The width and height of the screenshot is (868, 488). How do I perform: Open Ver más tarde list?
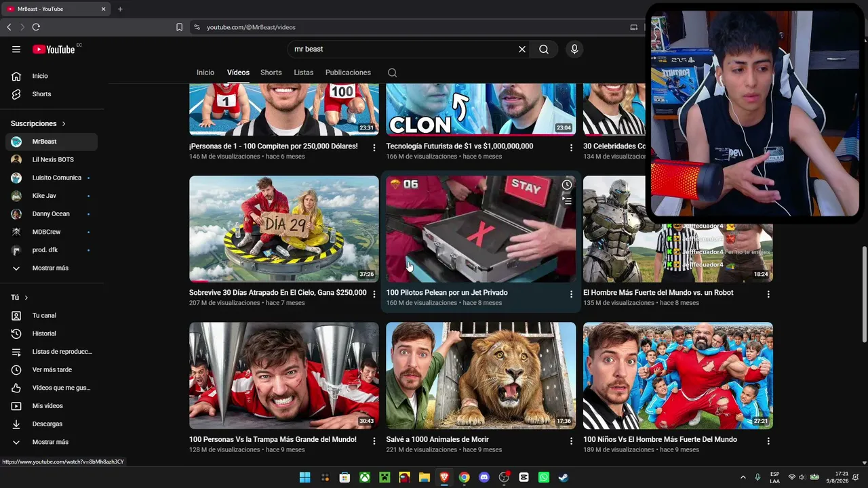click(x=52, y=369)
